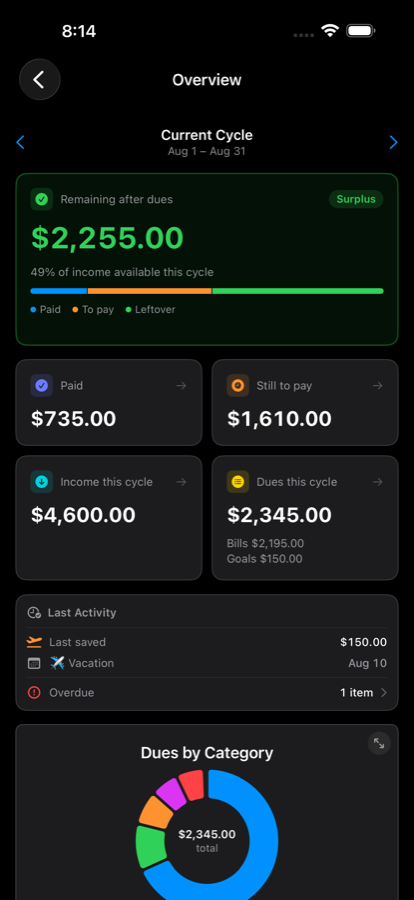Go to the previous cycle arrow
This screenshot has height=900, width=414.
click(21, 142)
